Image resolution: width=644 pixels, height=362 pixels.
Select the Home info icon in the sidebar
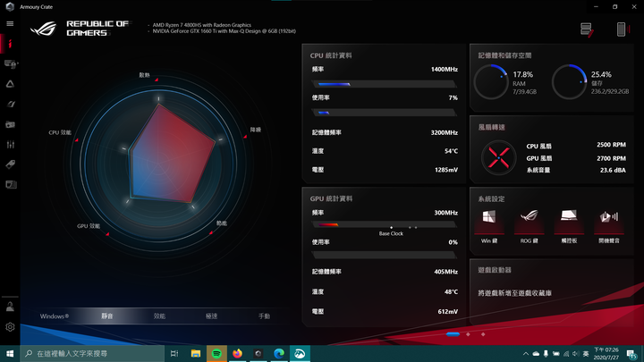pos(10,44)
